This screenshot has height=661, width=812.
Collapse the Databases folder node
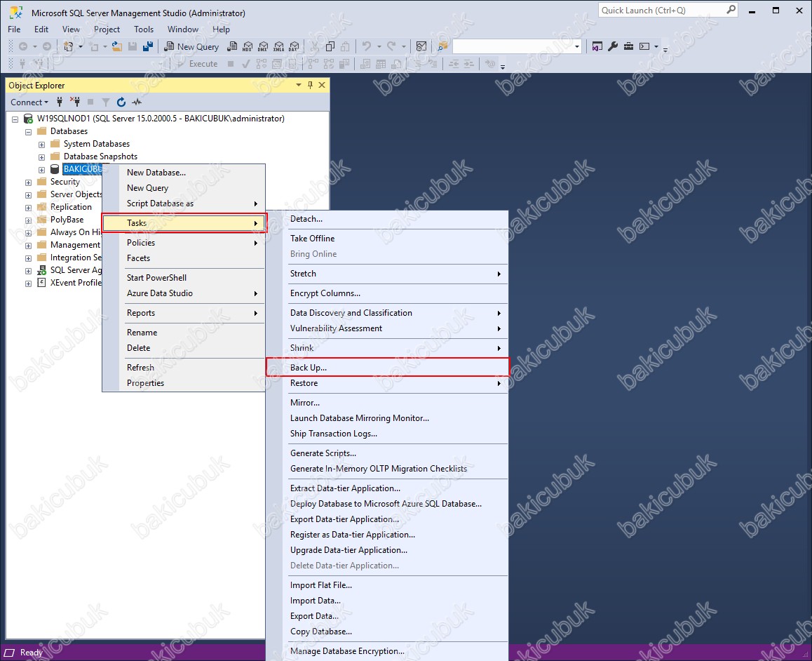coord(29,132)
